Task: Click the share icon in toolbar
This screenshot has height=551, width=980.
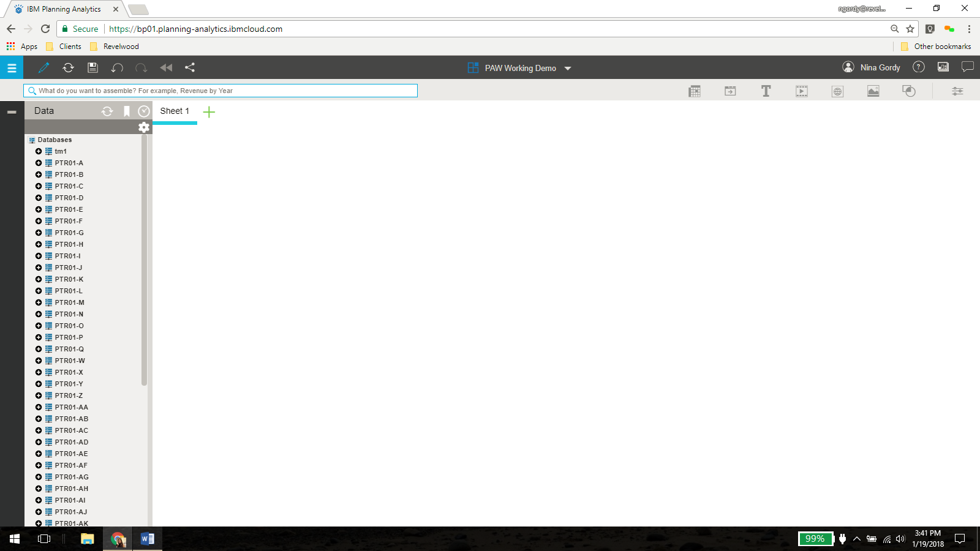Action: pos(190,68)
